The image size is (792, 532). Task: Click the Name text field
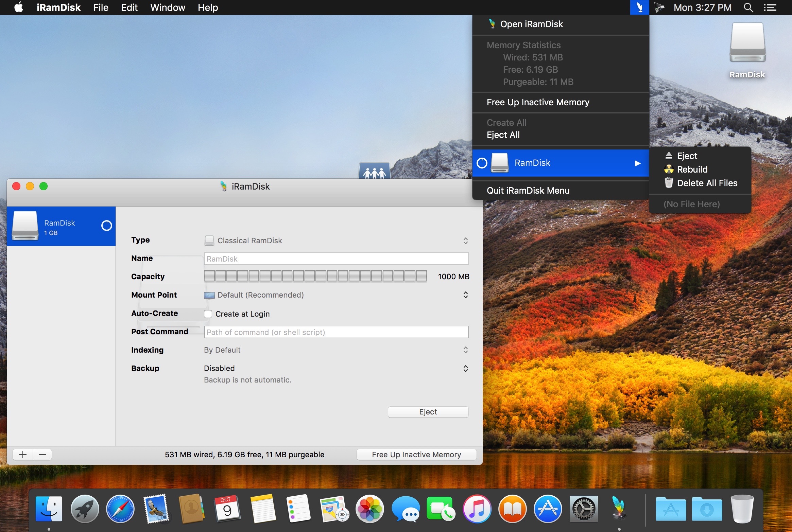336,259
